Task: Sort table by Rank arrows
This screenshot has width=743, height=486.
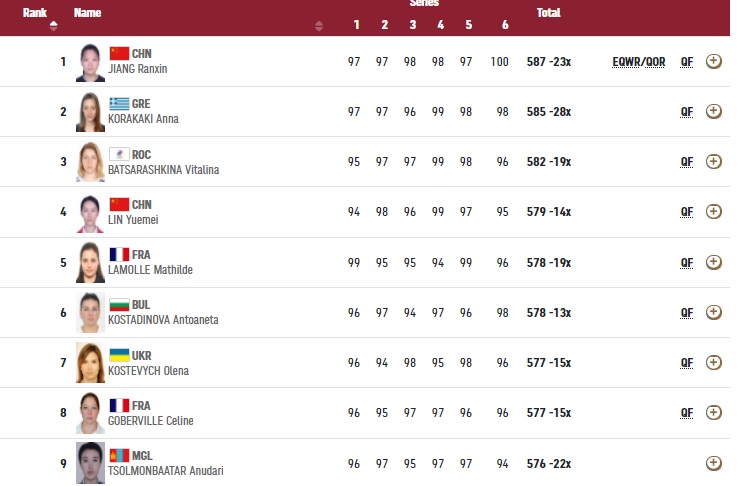Action: pyautogui.click(x=53, y=26)
